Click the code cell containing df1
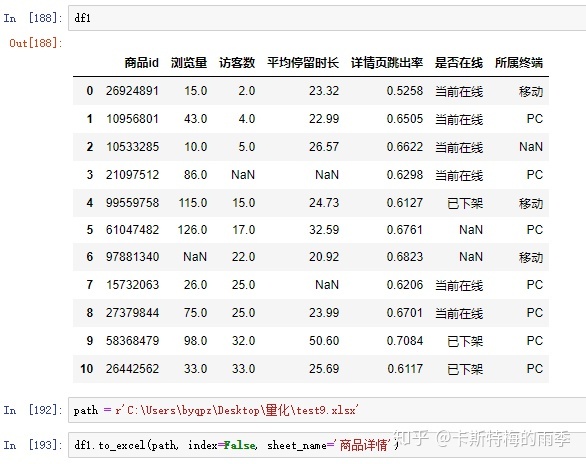586x464 pixels. [327, 18]
